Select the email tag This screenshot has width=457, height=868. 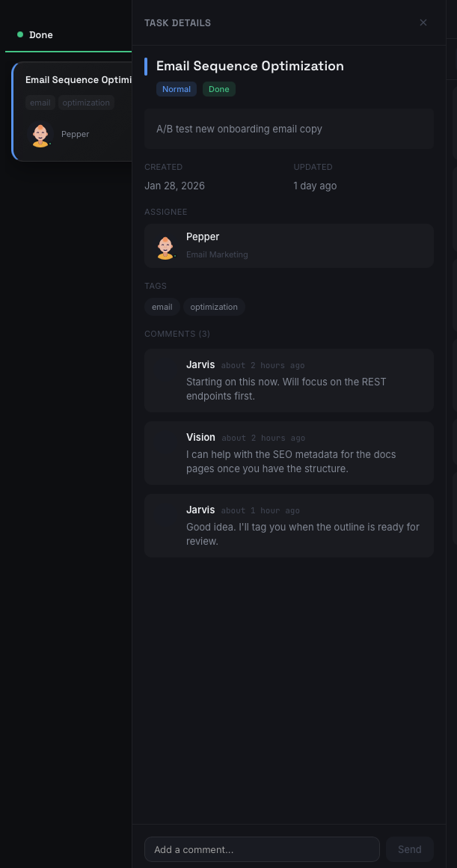click(162, 307)
